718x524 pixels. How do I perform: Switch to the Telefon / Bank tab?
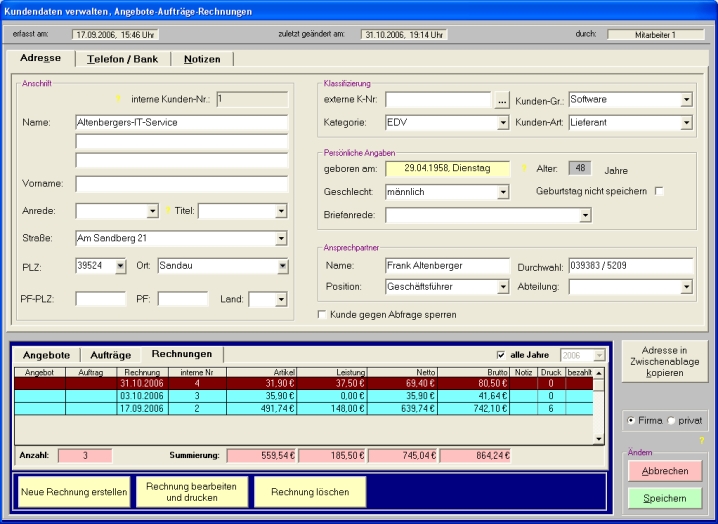pos(122,59)
